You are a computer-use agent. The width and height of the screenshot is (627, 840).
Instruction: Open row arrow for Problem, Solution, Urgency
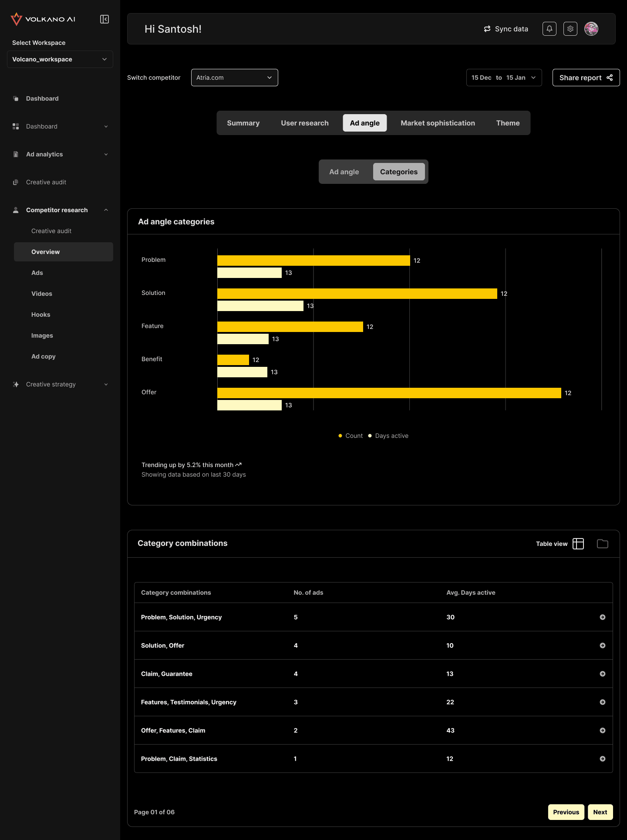pyautogui.click(x=603, y=617)
